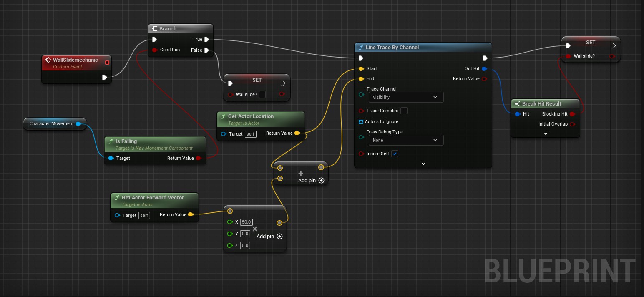The height and width of the screenshot is (297, 644).
Task: Enable the Trace Complex checkbox
Action: (404, 111)
